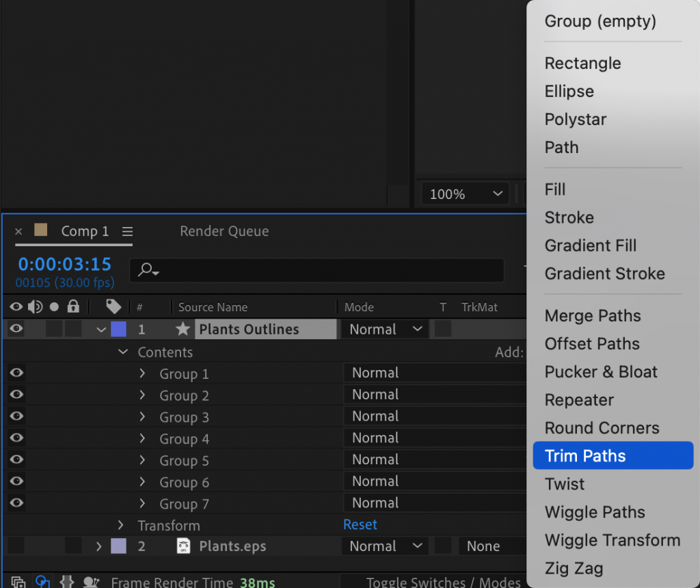Viewport: 700px width, 588px height.
Task: Click the solo circle icon in the column header
Action: point(53,306)
